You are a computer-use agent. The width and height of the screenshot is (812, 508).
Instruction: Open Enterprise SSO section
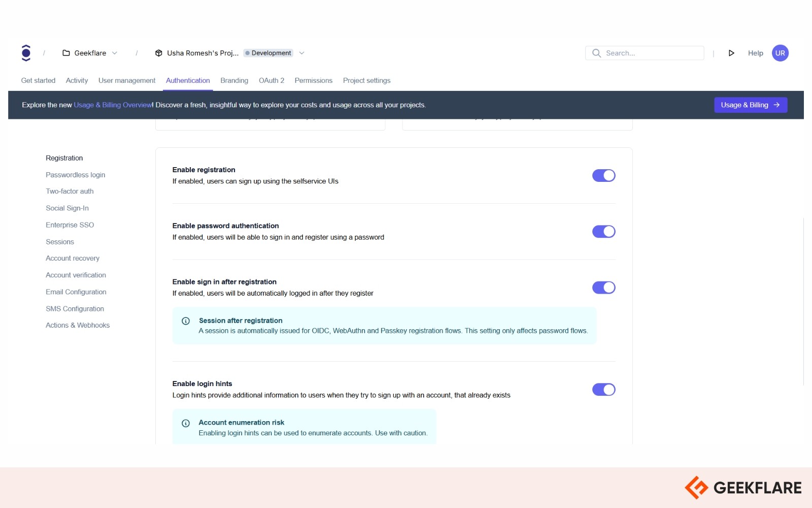pyautogui.click(x=70, y=225)
